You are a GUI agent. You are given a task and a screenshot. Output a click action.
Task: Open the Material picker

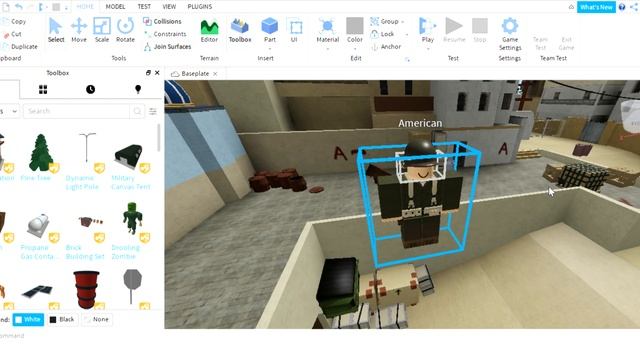pyautogui.click(x=327, y=29)
